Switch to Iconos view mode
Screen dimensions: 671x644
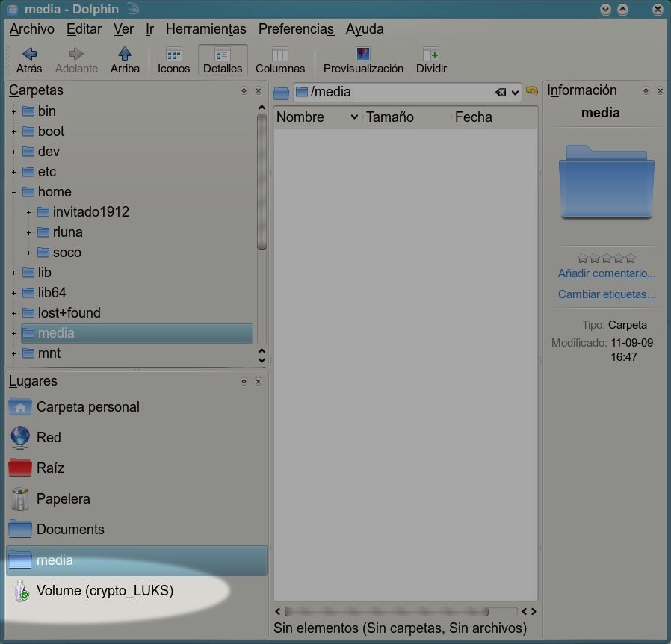coord(173,54)
